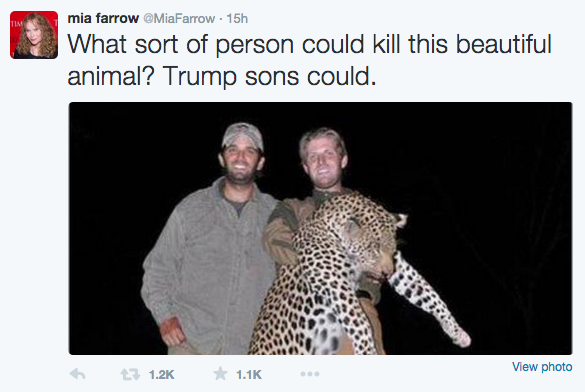Retweet this tweet using the retweet icon
The height and width of the screenshot is (392, 585).
click(x=130, y=374)
